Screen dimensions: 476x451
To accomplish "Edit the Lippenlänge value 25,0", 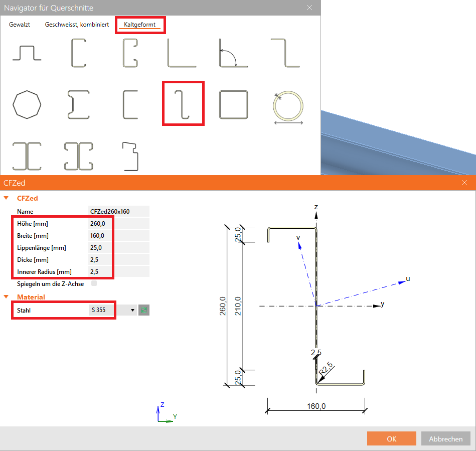I will (x=119, y=247).
